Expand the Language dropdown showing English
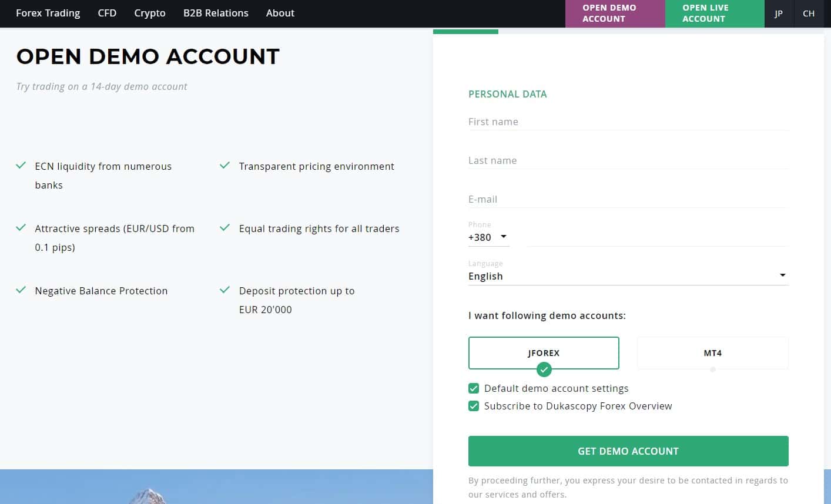The height and width of the screenshot is (504, 831). click(628, 276)
